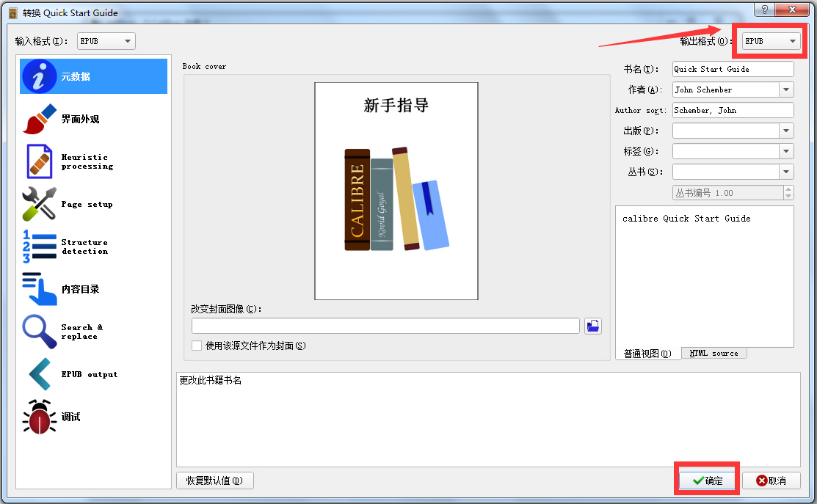Open Page setup tools icon
This screenshot has height=504, width=817.
pyautogui.click(x=39, y=204)
